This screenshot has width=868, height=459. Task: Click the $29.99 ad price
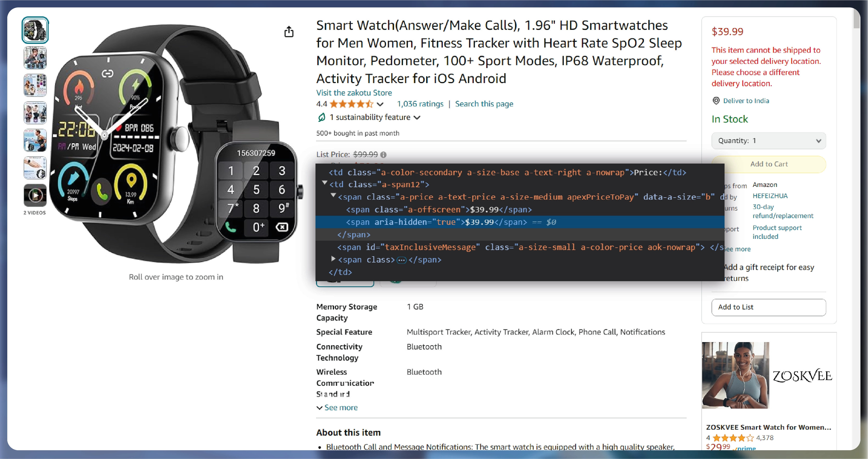coord(718,447)
